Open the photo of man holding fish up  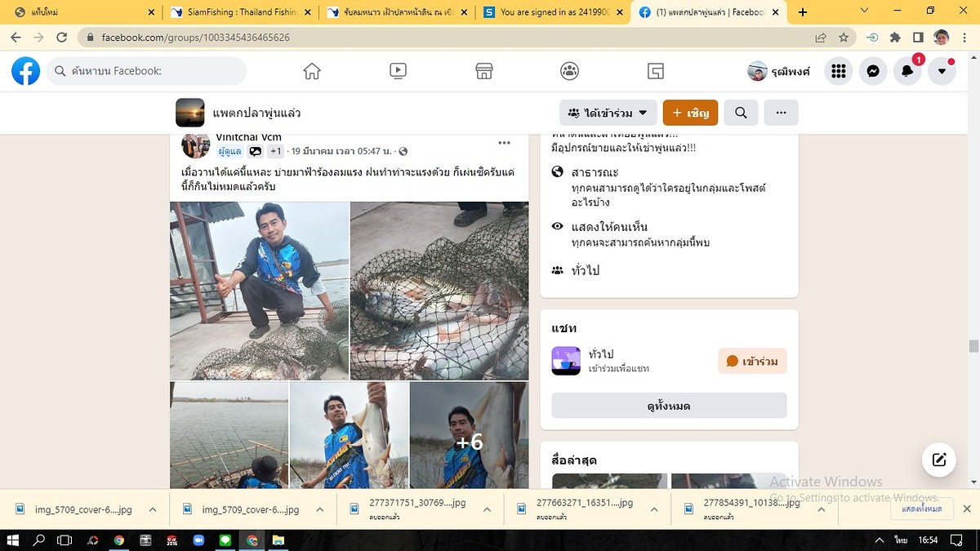coord(350,435)
